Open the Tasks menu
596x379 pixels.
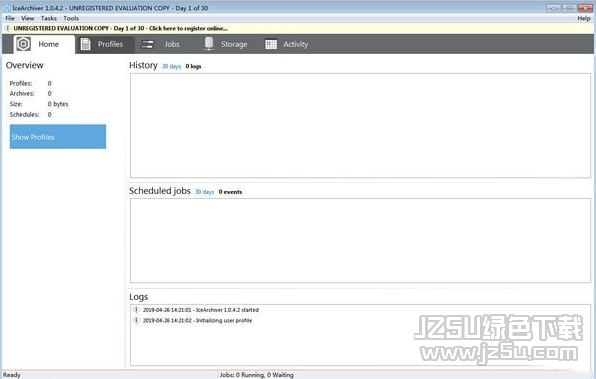point(49,18)
